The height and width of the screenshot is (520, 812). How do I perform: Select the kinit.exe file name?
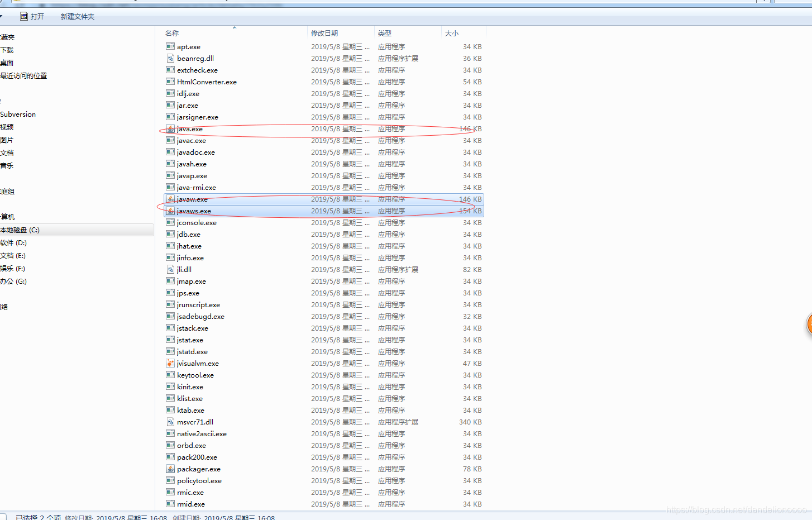pos(190,387)
